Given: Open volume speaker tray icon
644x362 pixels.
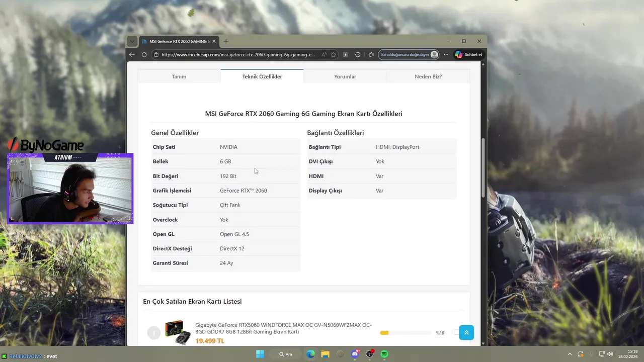Looking at the screenshot, I should (610, 354).
